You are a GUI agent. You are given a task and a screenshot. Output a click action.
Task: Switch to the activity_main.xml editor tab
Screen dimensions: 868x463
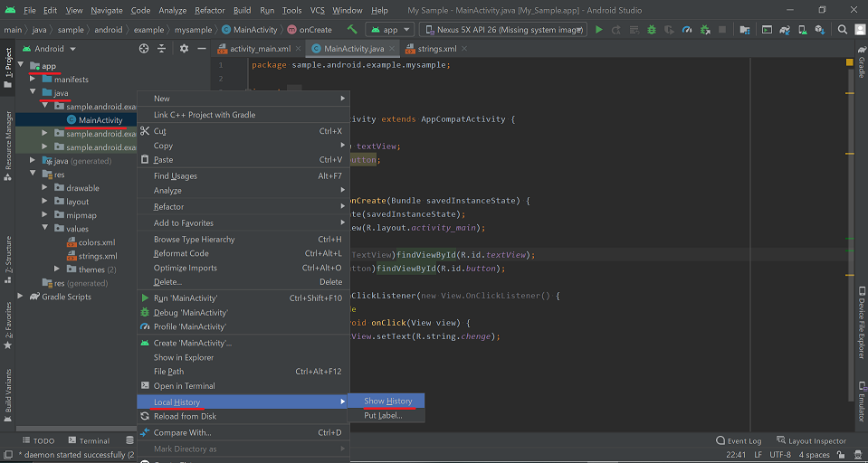(260, 49)
